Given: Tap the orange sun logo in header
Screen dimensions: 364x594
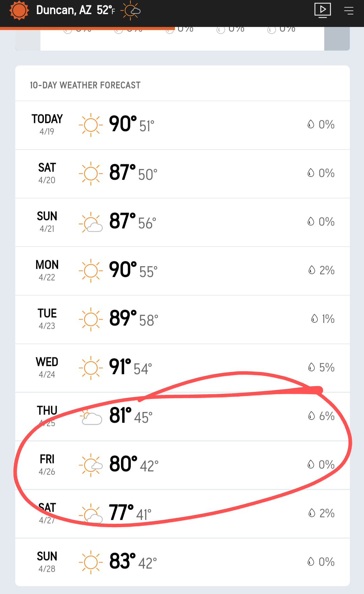Looking at the screenshot, I should pos(19,10).
